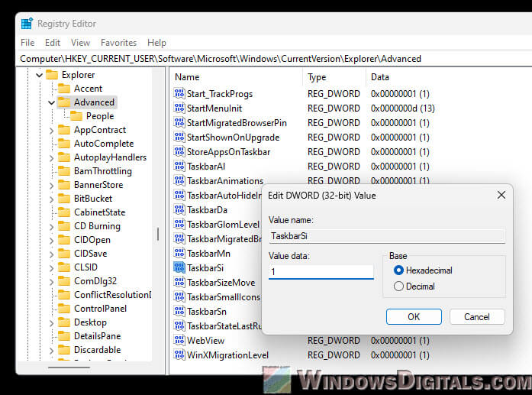Expand the AutoplayHandlers key
532x395 pixels.
[x=52, y=158]
